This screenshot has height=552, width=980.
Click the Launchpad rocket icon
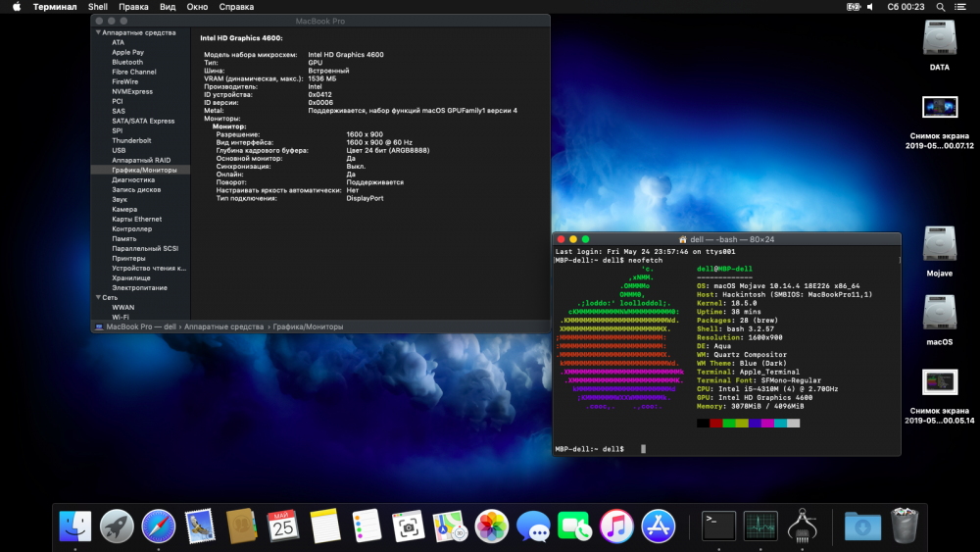coord(117,527)
